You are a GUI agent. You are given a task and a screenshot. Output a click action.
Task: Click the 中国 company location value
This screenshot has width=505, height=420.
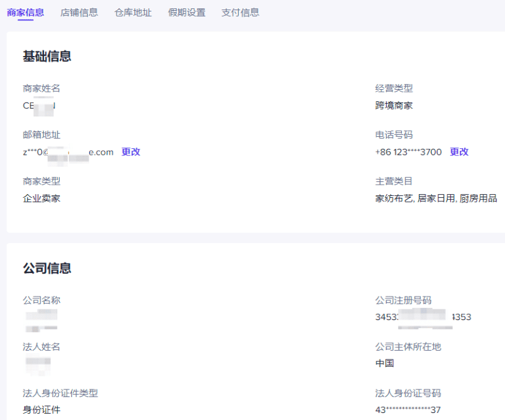(385, 363)
